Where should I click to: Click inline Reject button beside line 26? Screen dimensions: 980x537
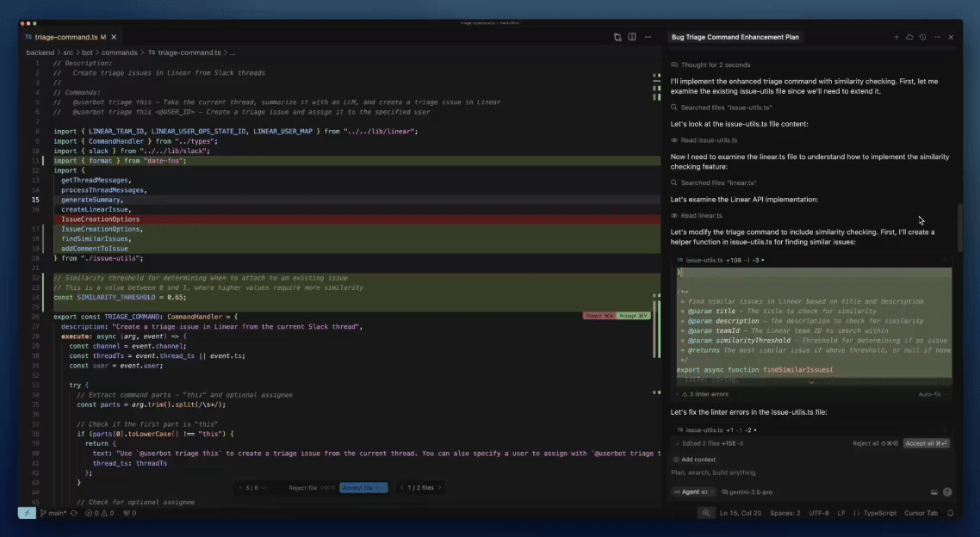599,316
